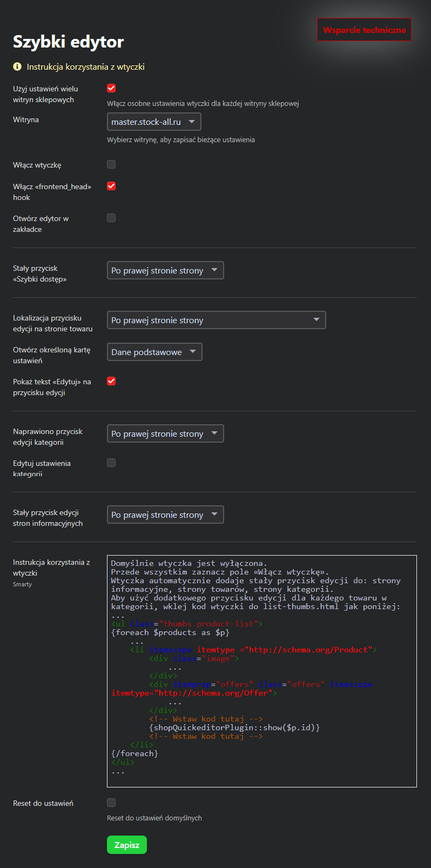Check Otwórz edytor w zakładce
This screenshot has width=431, height=868.
pyautogui.click(x=111, y=218)
